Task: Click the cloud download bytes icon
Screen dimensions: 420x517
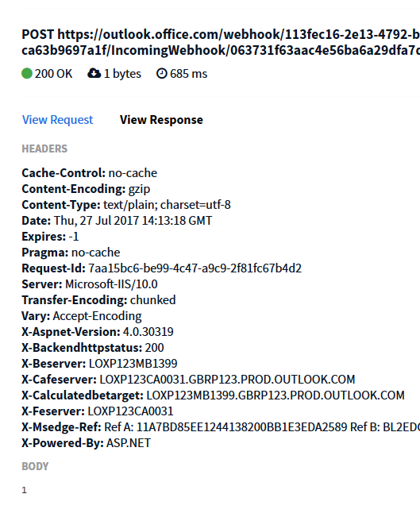Action: [x=94, y=73]
